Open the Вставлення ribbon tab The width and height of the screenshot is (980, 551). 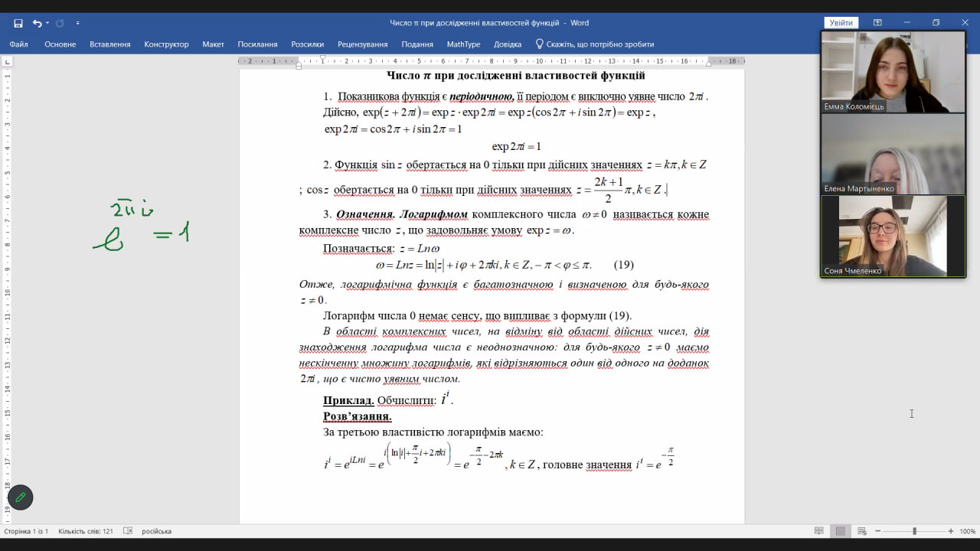point(109,44)
